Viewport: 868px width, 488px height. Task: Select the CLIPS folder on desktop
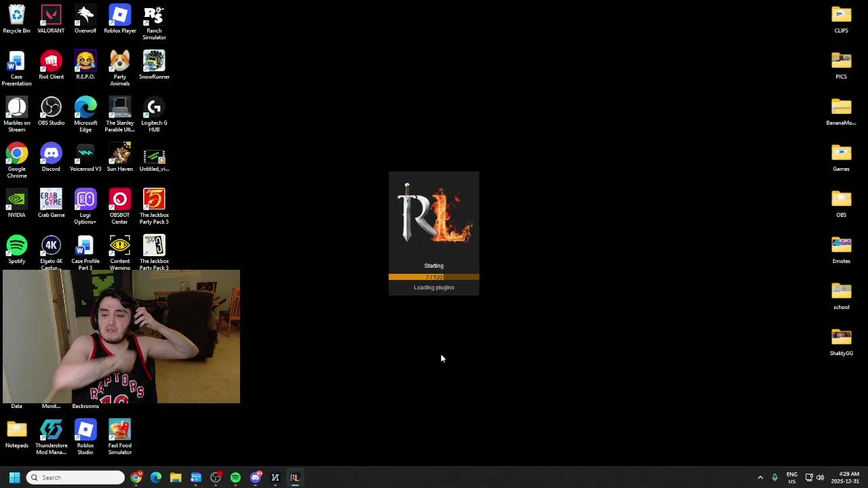coord(841,19)
